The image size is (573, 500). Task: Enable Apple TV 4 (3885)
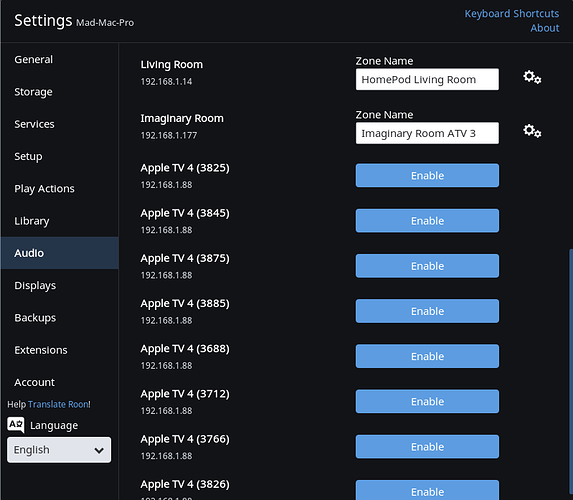click(427, 311)
